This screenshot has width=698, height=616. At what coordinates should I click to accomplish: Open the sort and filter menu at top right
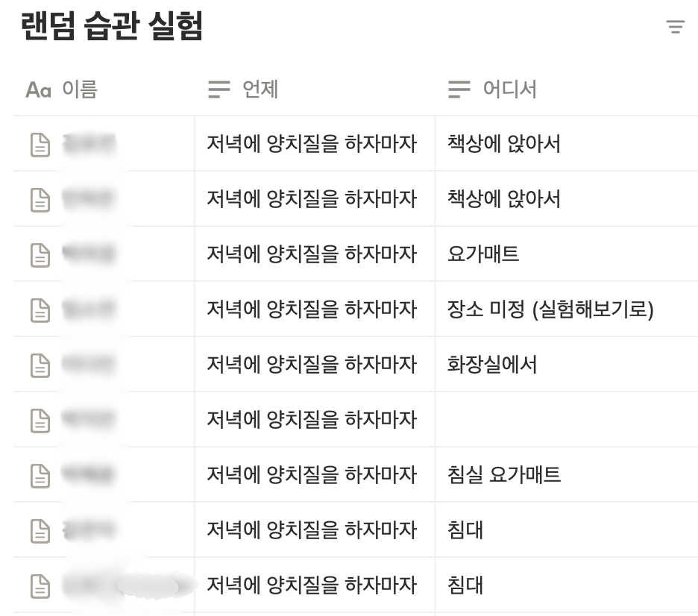point(676,27)
